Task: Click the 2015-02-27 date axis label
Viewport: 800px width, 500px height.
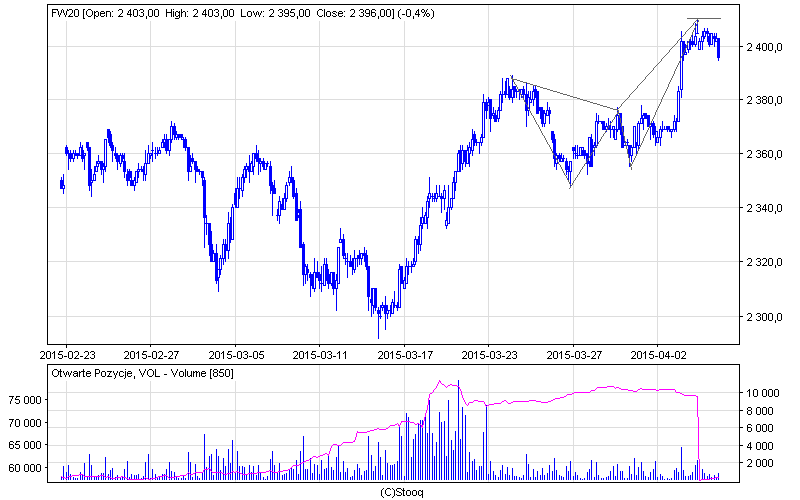Action: [x=152, y=355]
